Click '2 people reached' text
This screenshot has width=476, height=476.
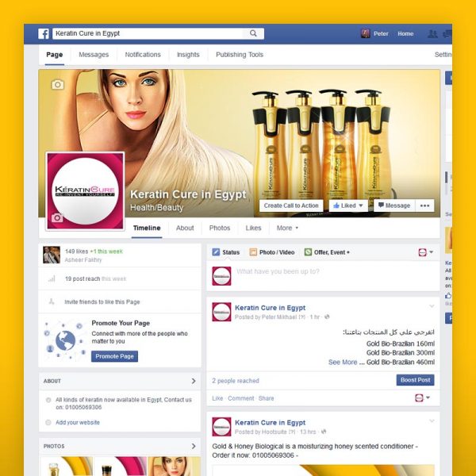coord(236,381)
